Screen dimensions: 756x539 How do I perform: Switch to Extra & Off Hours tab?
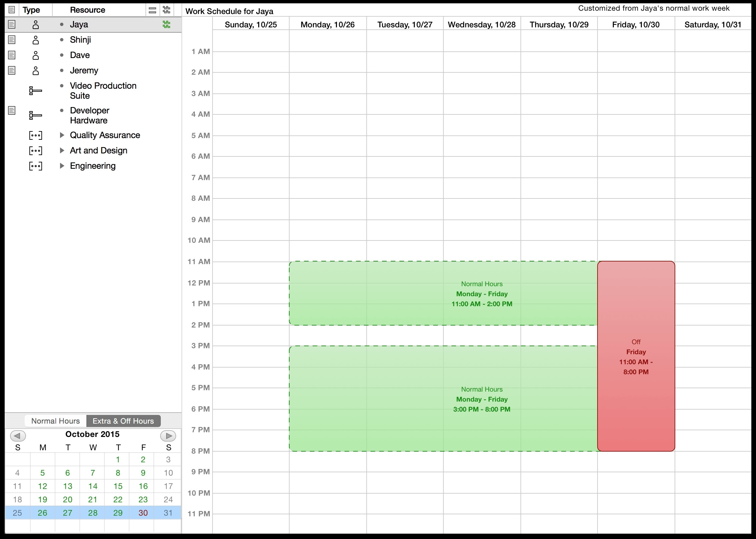click(x=124, y=421)
